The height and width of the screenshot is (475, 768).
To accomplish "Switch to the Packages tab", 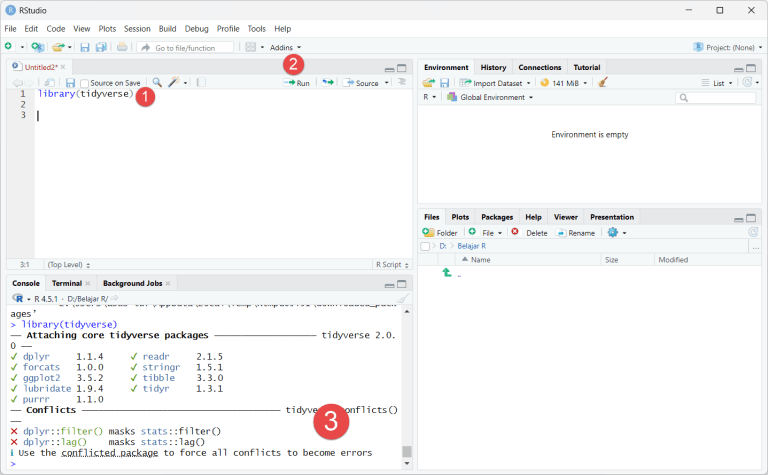I will pos(497,217).
